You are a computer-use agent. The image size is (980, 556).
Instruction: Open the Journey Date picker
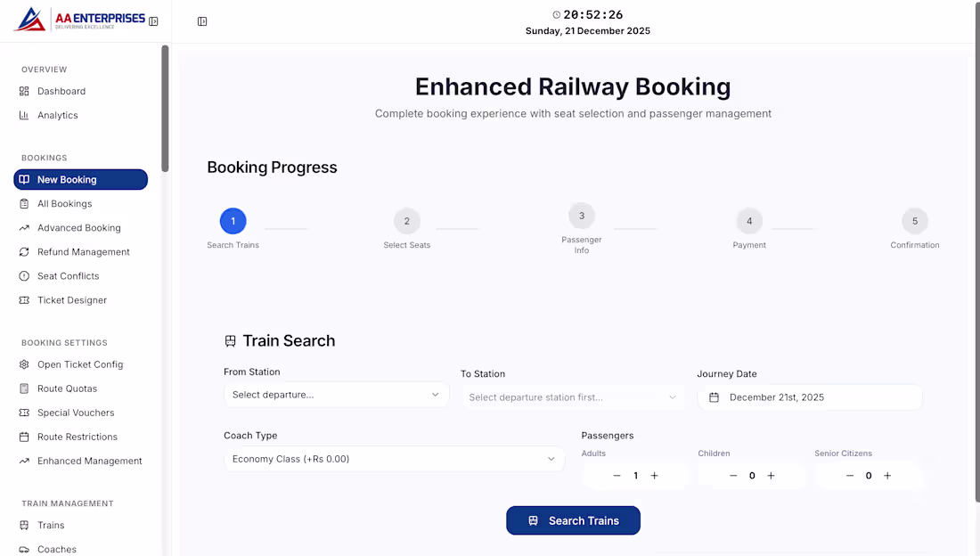tap(809, 397)
